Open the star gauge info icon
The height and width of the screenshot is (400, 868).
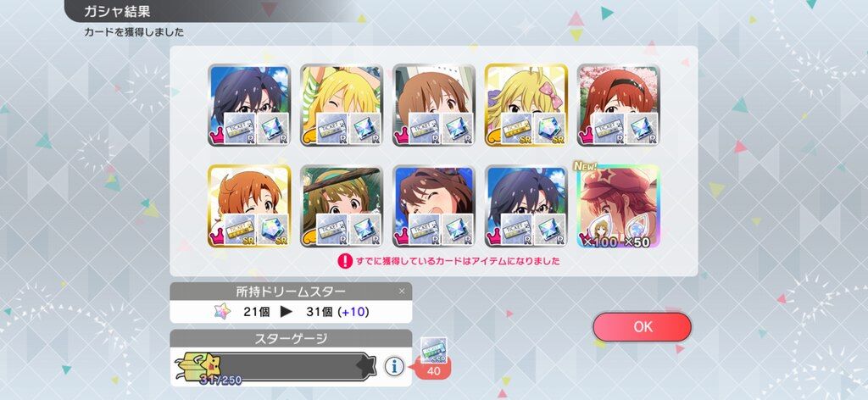pos(394,366)
